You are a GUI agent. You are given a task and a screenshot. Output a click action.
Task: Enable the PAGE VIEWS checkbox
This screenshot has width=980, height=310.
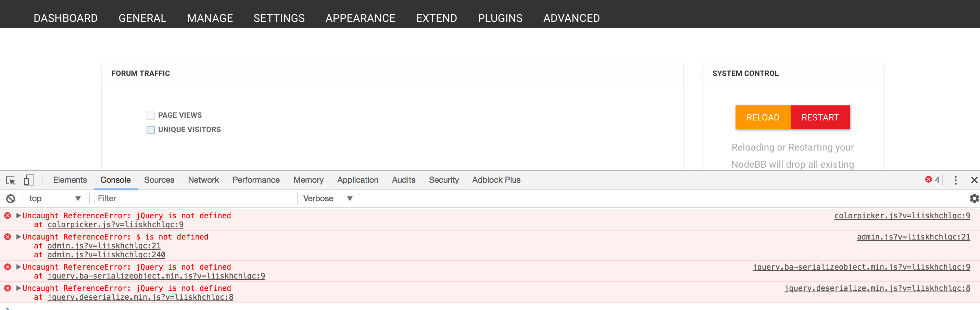tap(150, 115)
